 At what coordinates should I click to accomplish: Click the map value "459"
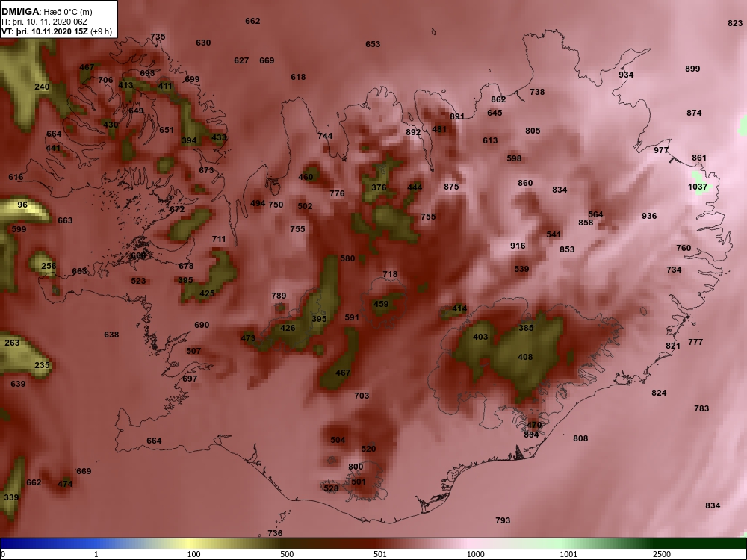coord(381,304)
